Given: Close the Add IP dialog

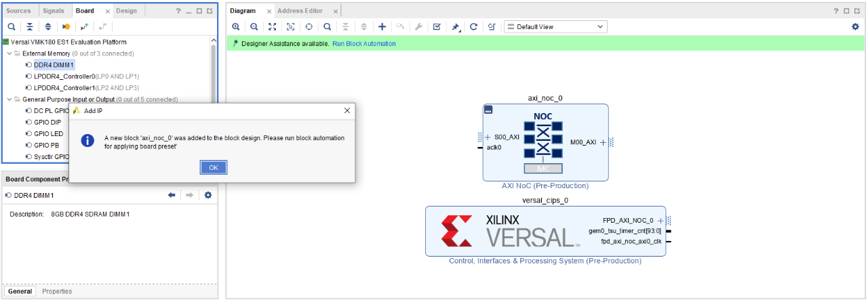Looking at the screenshot, I should (347, 110).
